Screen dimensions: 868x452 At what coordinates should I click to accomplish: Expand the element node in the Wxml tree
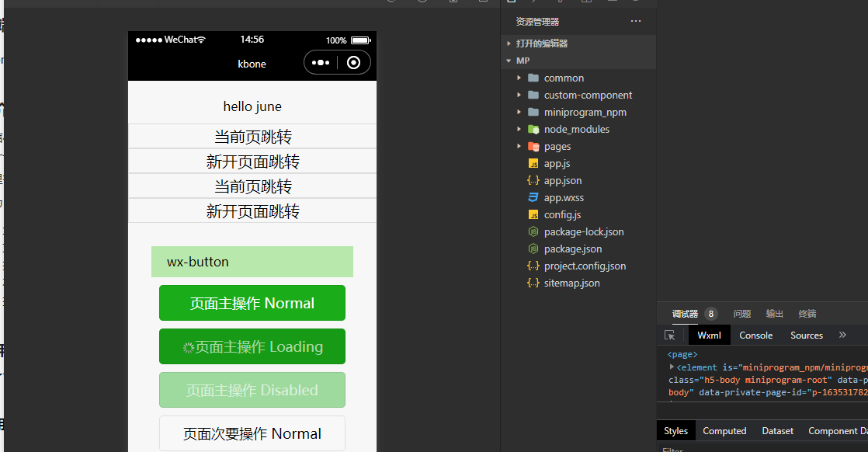pyautogui.click(x=672, y=367)
